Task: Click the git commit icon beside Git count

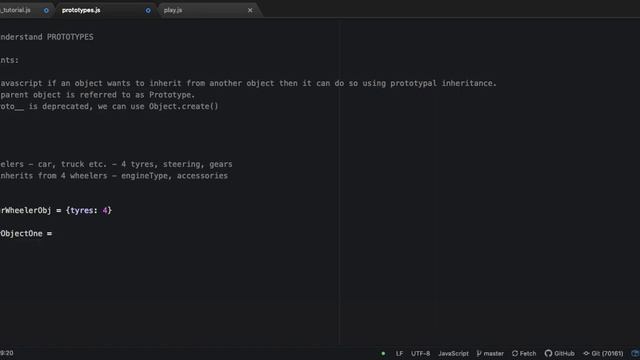Action: (x=586, y=353)
